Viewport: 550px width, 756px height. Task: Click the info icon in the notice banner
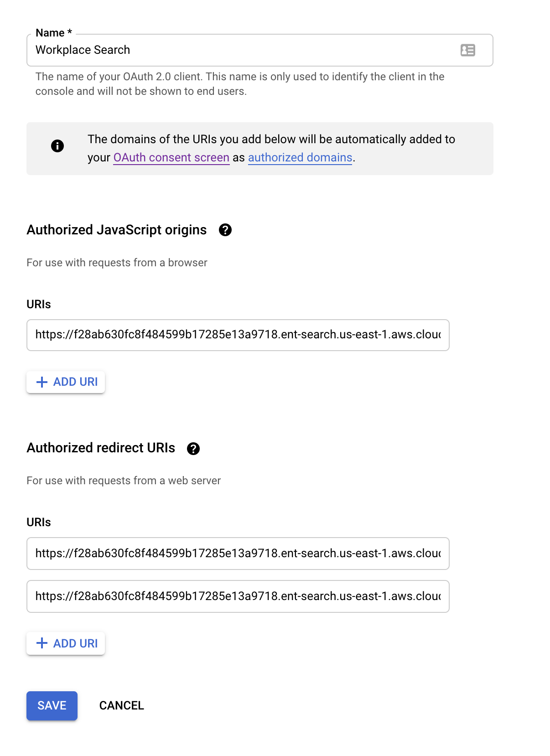click(x=57, y=146)
